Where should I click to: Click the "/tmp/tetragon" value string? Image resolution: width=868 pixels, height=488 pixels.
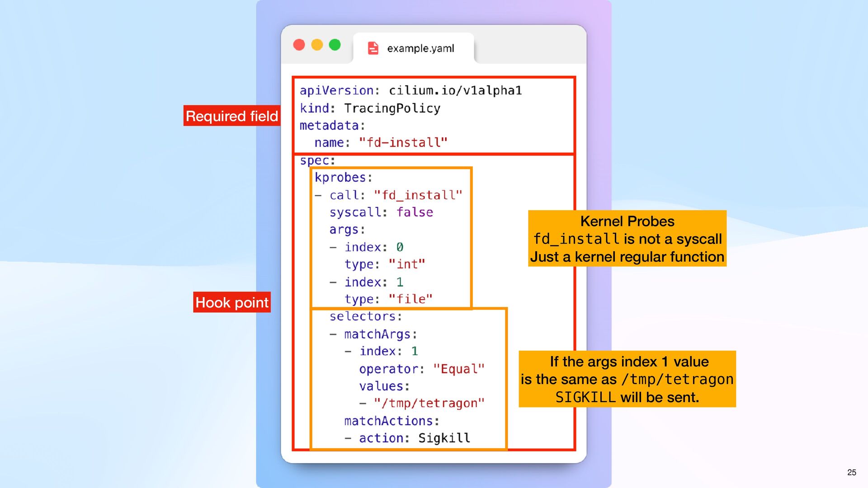tap(429, 403)
